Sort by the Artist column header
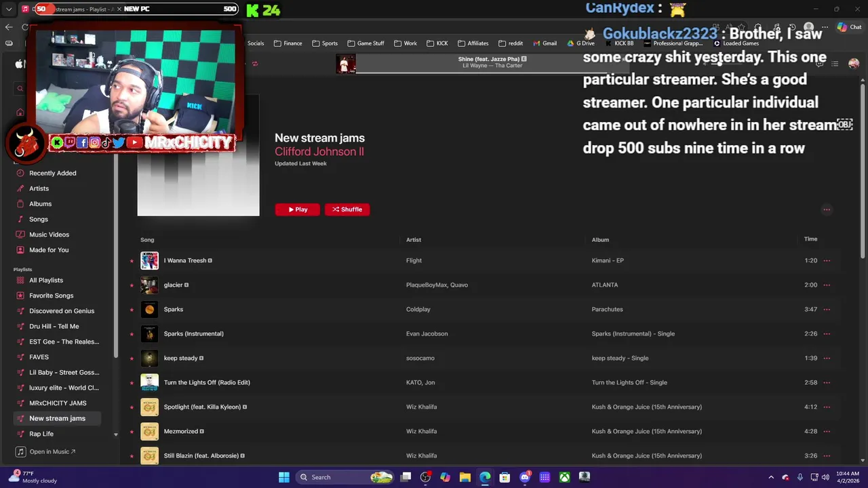The width and height of the screenshot is (868, 488). (x=414, y=240)
